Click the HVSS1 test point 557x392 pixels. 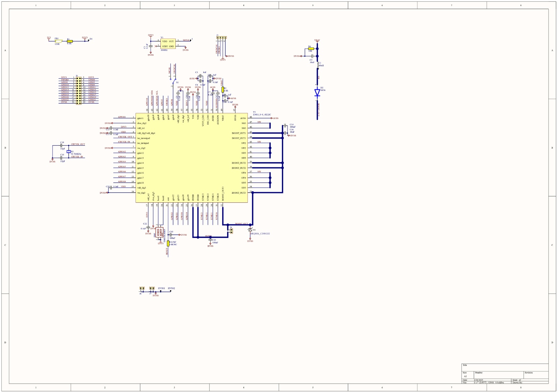(x=161, y=291)
